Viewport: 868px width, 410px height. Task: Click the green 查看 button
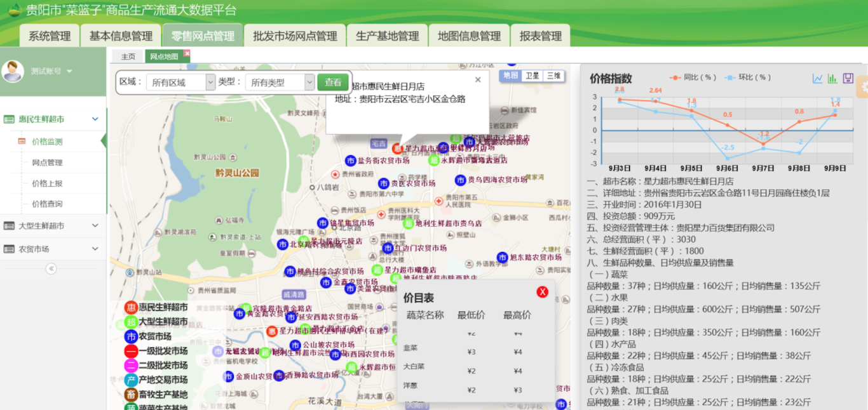coord(334,82)
